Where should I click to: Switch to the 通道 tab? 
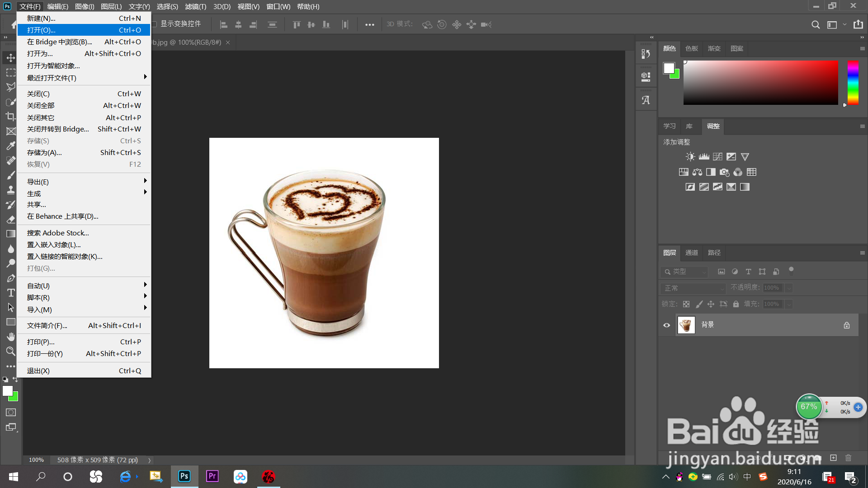click(x=691, y=253)
